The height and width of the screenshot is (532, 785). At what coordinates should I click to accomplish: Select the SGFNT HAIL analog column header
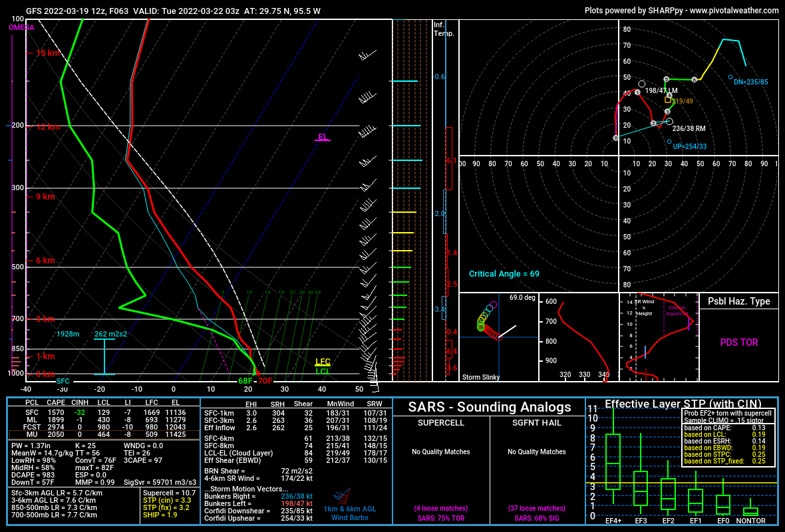pos(537,423)
